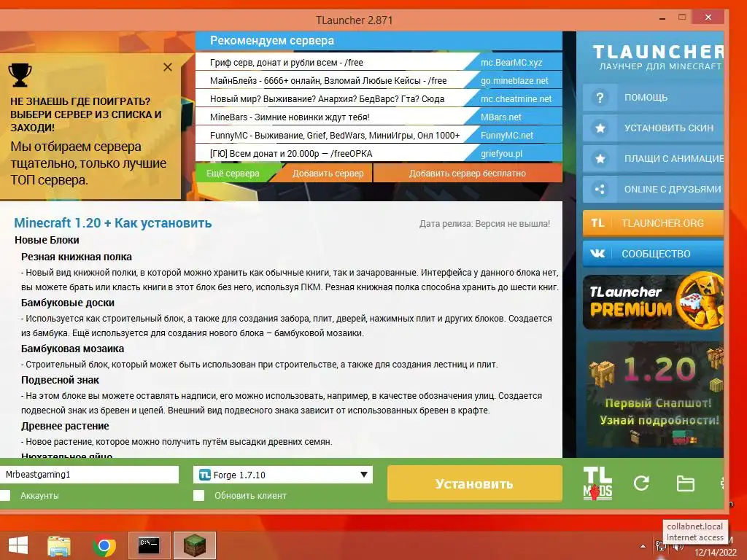The height and width of the screenshot is (560, 747).
Task: Select server MBars.net
Action: pyautogui.click(x=500, y=117)
